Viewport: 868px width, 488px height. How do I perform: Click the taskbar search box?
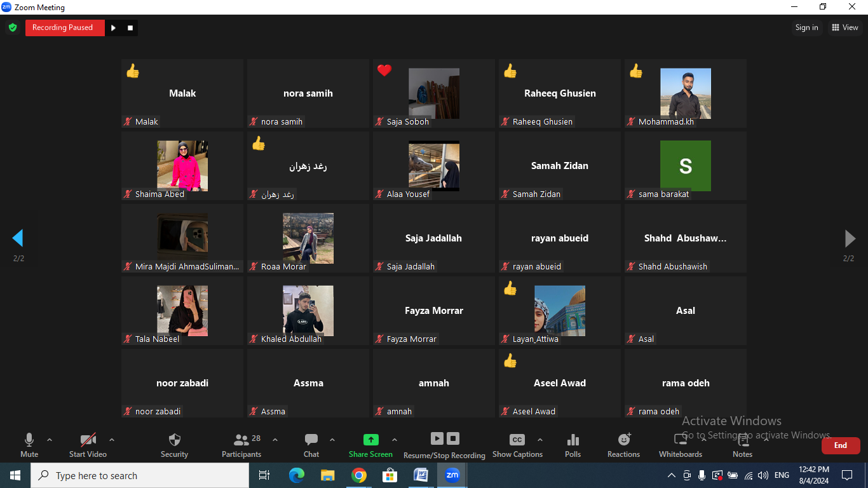pos(140,475)
